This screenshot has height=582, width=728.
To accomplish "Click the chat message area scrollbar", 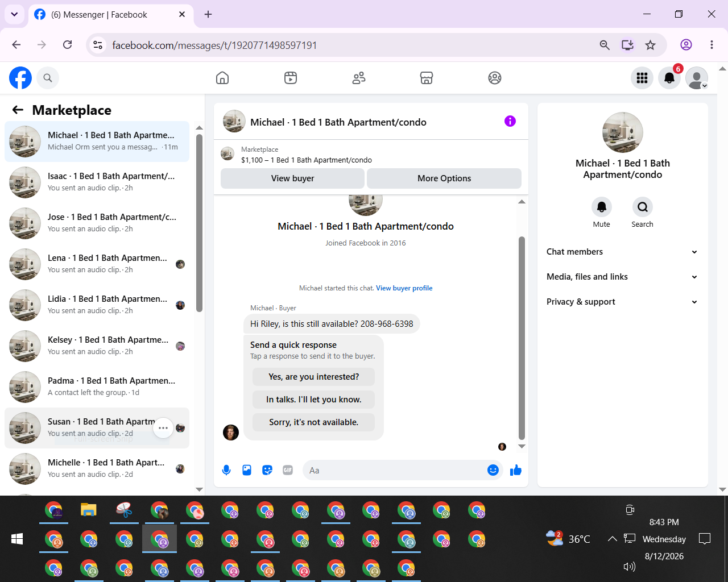I will [522, 338].
